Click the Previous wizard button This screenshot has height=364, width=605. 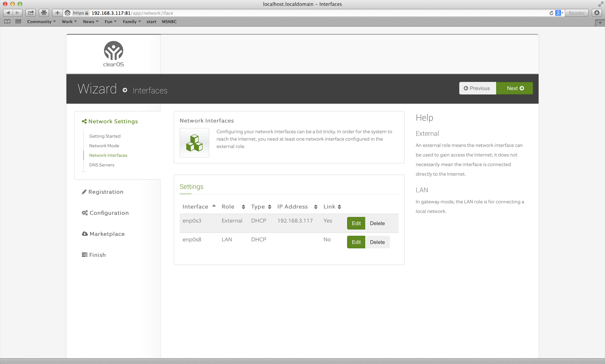(x=478, y=88)
